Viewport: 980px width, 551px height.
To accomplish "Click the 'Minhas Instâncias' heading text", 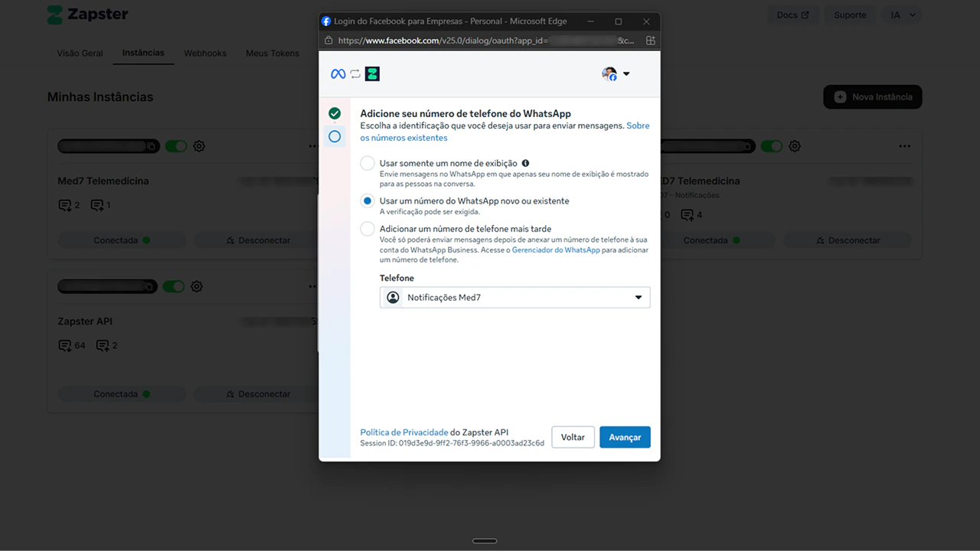I will point(100,97).
